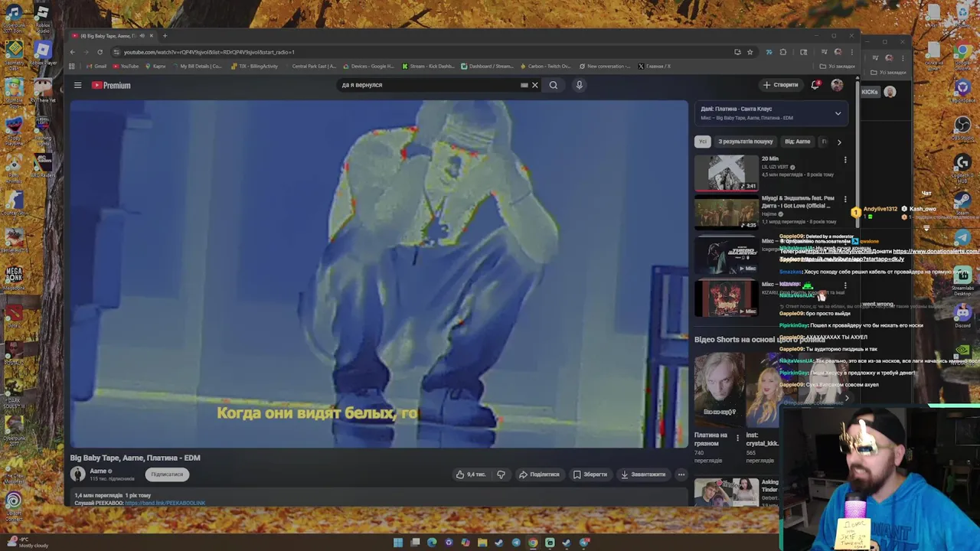Click the Поділитися share button

point(539,474)
